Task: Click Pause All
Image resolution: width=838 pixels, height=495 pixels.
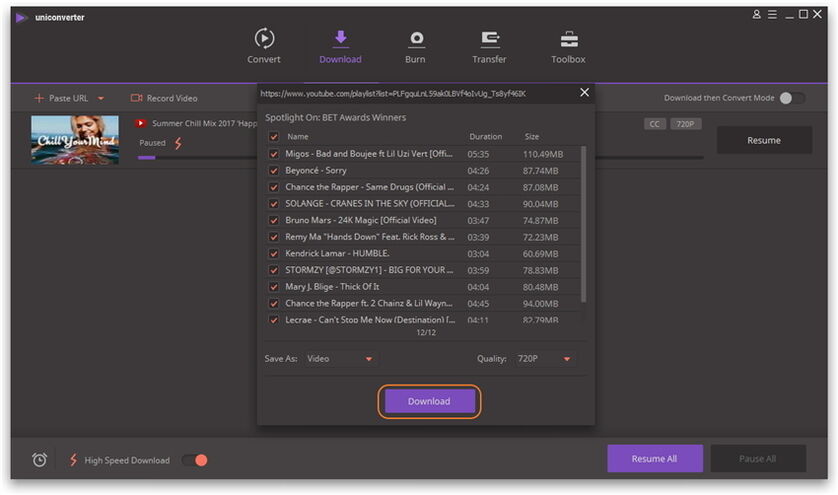Action: pos(757,459)
